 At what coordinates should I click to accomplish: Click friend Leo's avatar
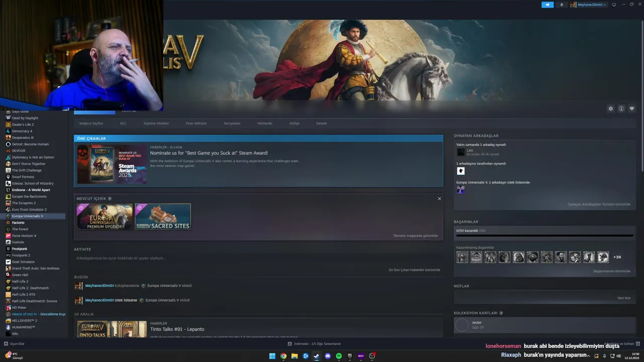460,152
